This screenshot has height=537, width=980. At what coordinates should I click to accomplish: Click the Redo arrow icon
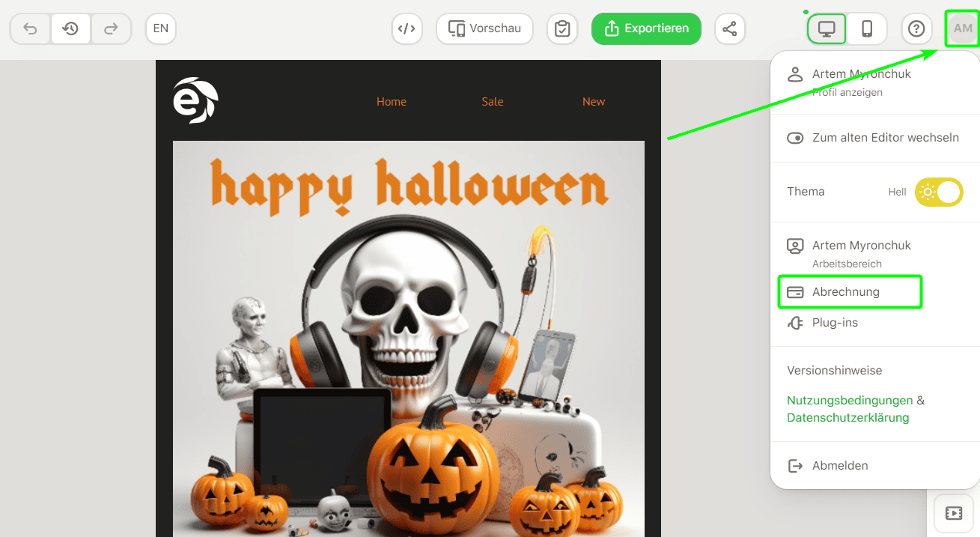coord(111,28)
